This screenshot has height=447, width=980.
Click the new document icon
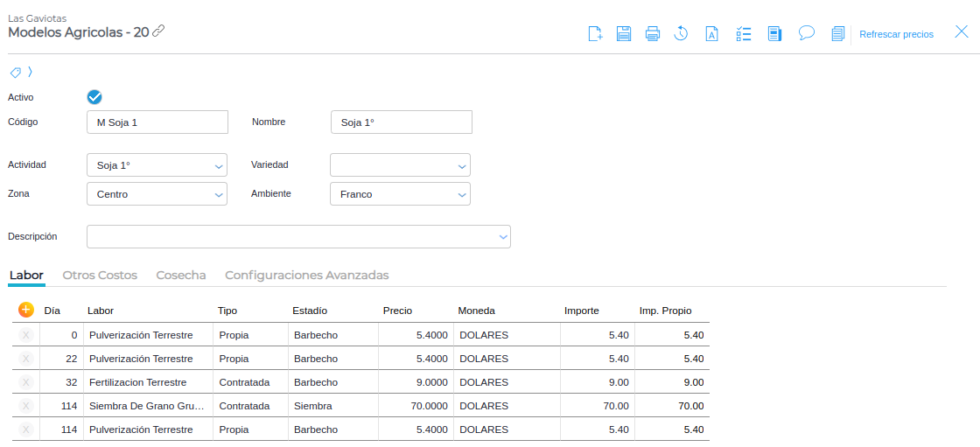point(595,34)
